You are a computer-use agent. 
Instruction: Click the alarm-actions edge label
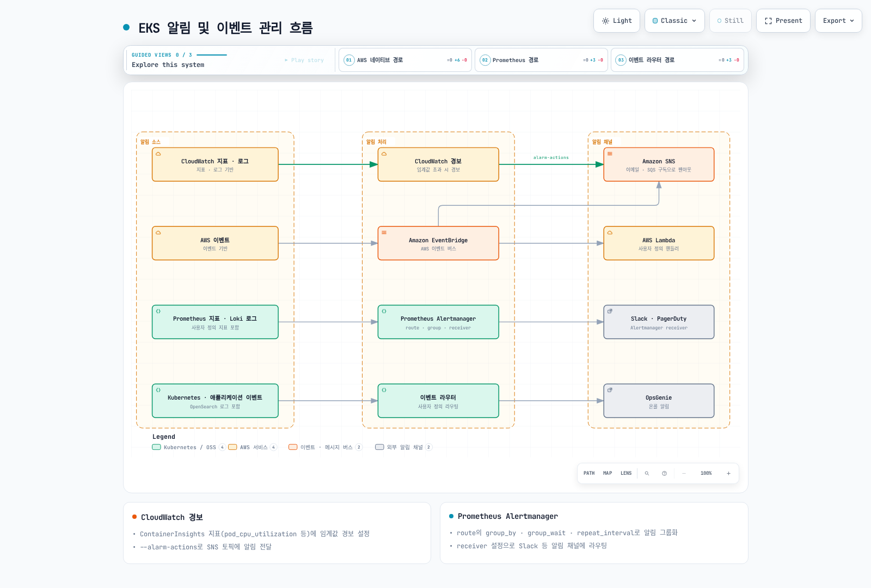click(551, 158)
